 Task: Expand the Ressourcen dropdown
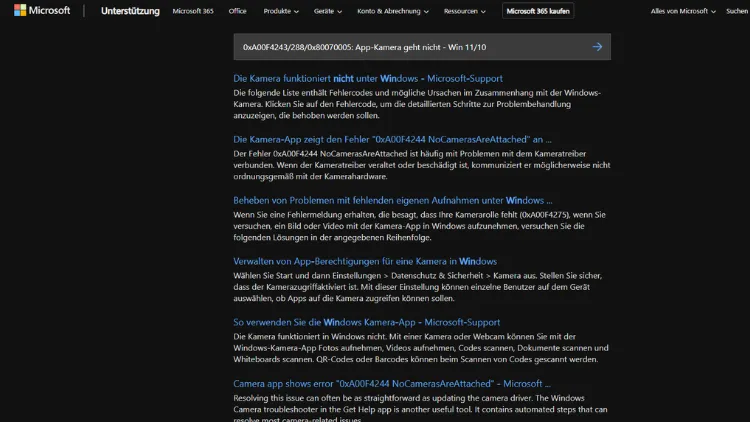click(464, 11)
